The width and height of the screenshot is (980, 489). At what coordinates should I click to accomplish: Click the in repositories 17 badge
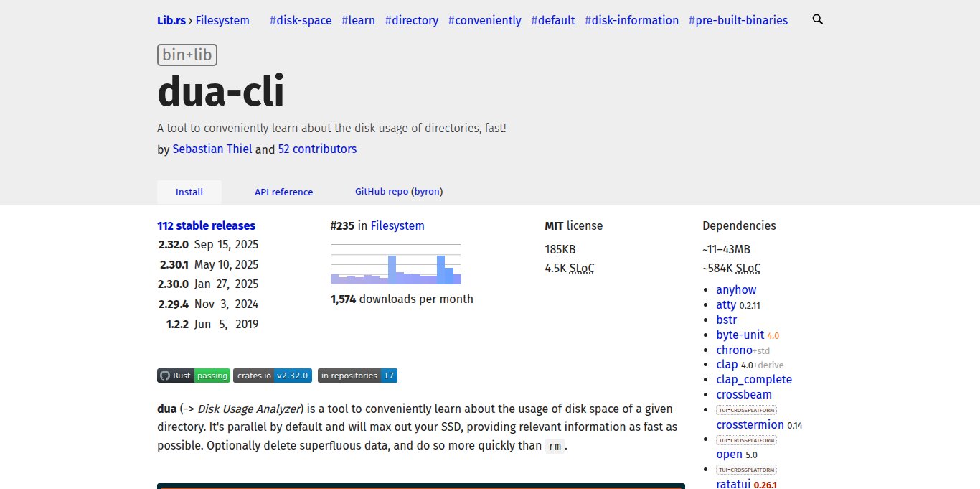pyautogui.click(x=357, y=376)
